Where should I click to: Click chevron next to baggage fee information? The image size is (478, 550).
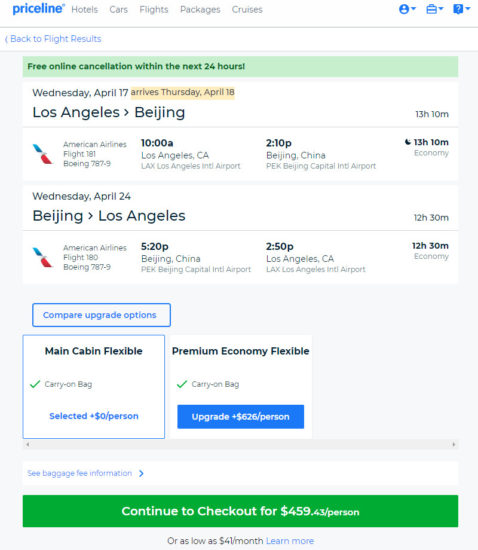click(141, 474)
